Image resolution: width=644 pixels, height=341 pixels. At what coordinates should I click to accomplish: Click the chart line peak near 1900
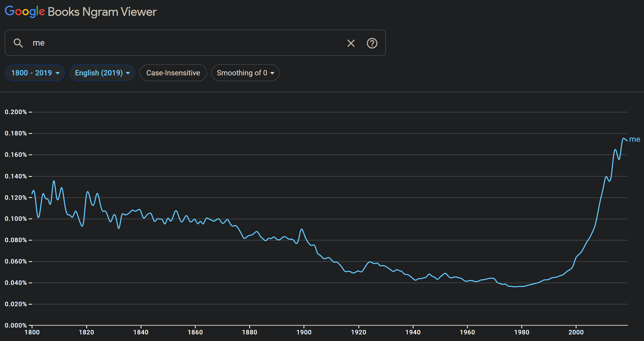click(302, 229)
